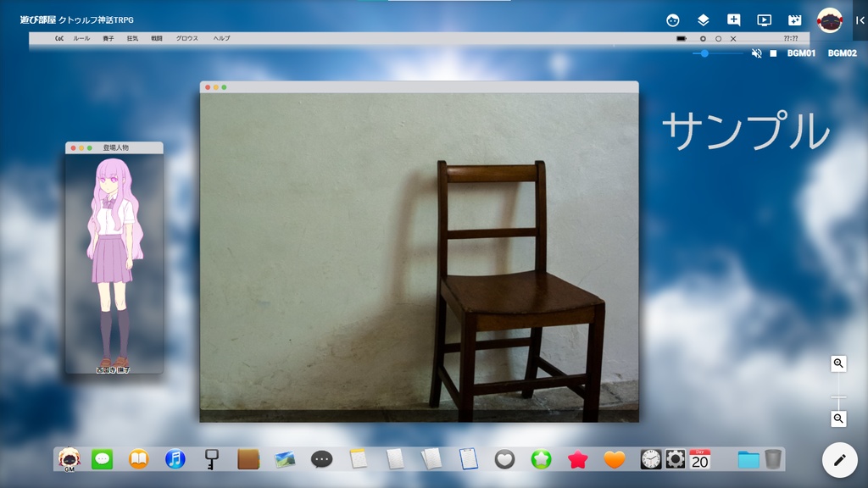
Task: Zoom out with lower magnifier button
Action: (x=838, y=419)
